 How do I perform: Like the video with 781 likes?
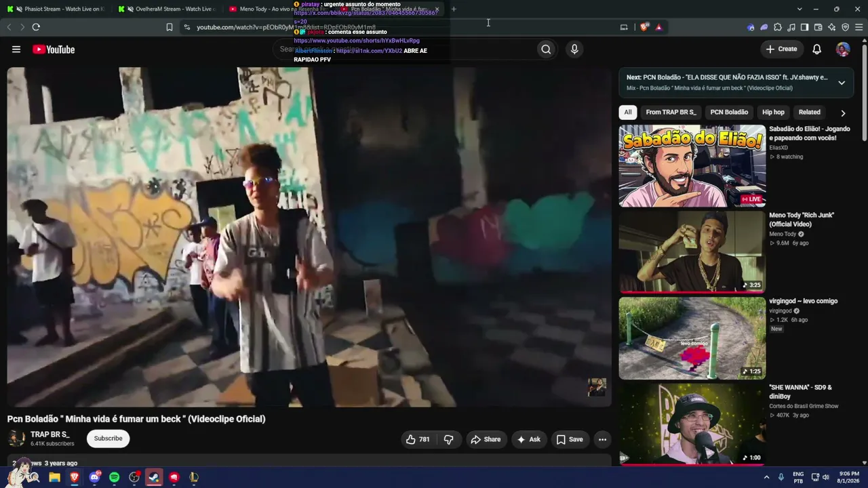click(x=418, y=439)
